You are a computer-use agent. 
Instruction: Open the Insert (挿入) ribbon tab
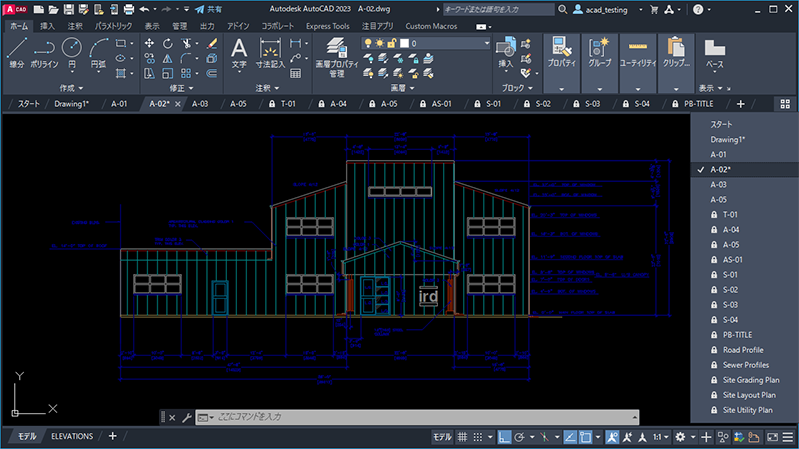pyautogui.click(x=47, y=26)
